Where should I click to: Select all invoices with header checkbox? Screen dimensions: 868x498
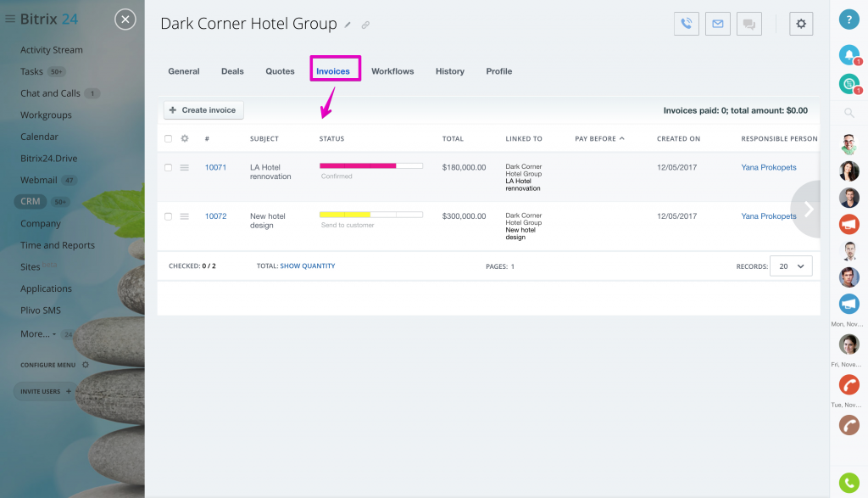[169, 138]
